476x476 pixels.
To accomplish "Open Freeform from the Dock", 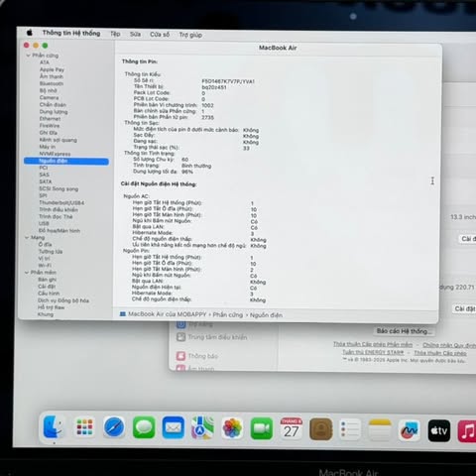I will click(x=410, y=430).
